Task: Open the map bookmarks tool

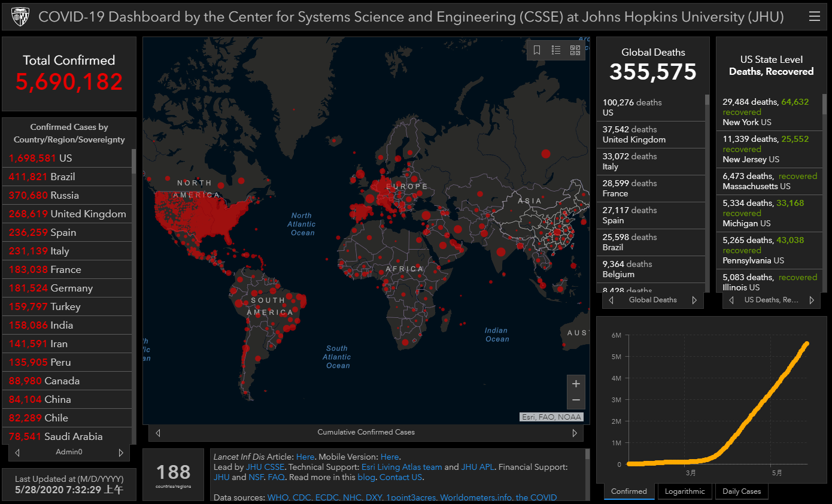Action: [x=537, y=50]
